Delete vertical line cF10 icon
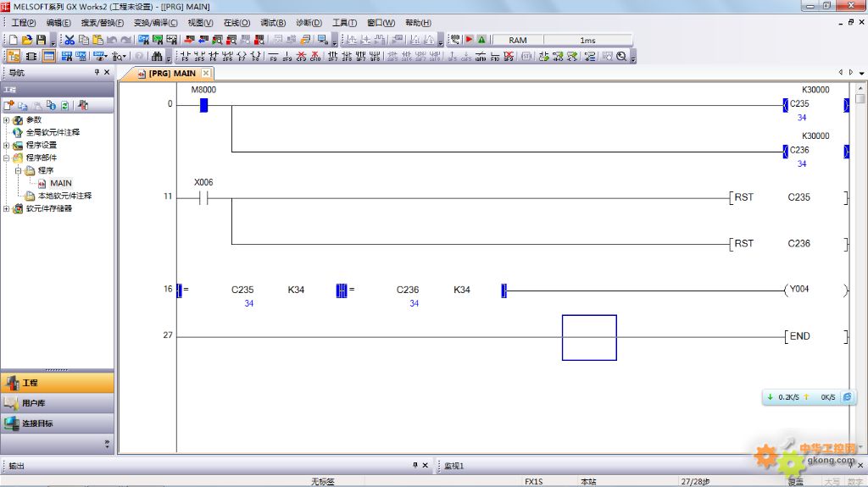The image size is (868, 487). 315,57
